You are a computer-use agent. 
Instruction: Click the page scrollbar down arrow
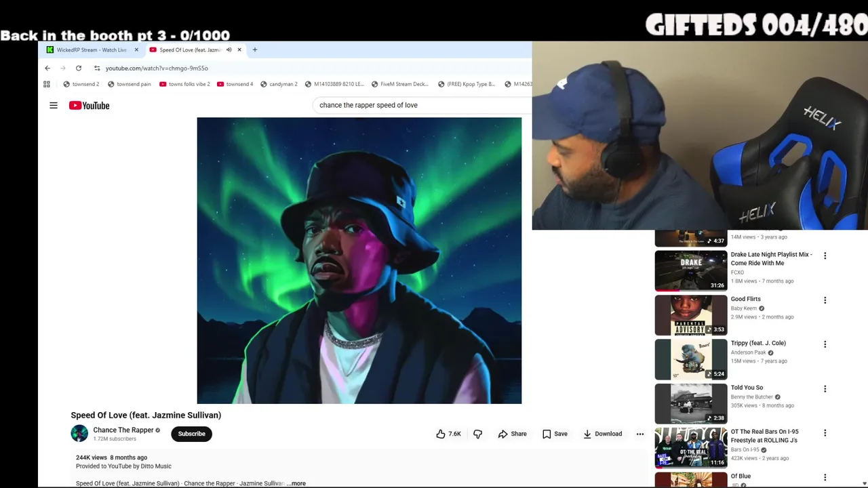tap(863, 483)
